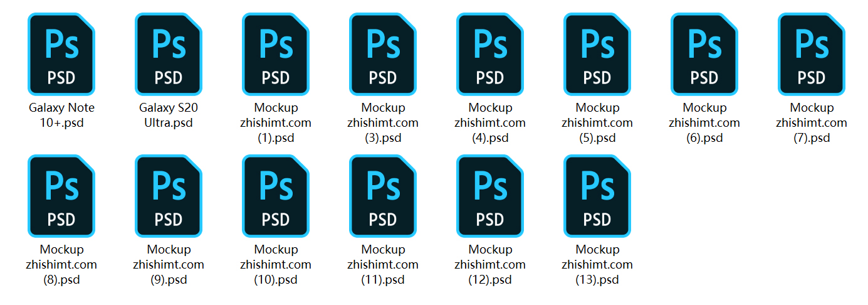Click the Mockup zhishimt.com (11).psd icon
The width and height of the screenshot is (868, 305).
pos(383,196)
